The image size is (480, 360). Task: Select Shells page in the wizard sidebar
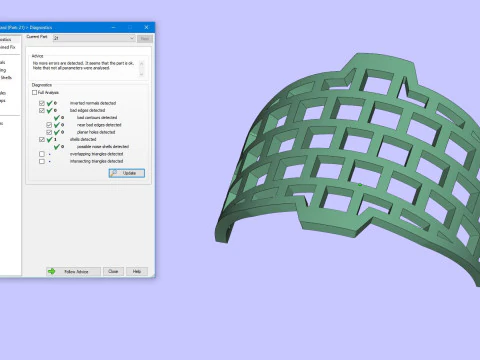click(x=6, y=78)
